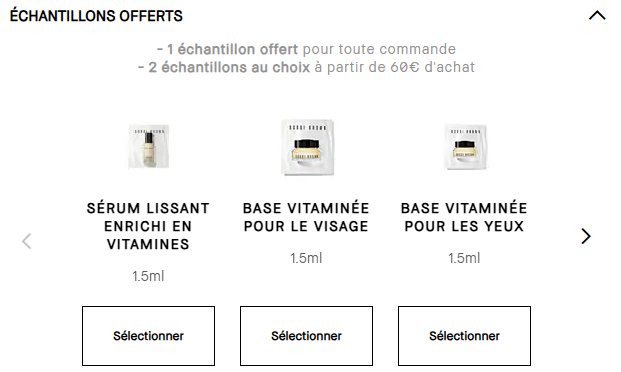Open Base Vitaminée Pour Le Visage title
621x372 pixels.
point(306,217)
